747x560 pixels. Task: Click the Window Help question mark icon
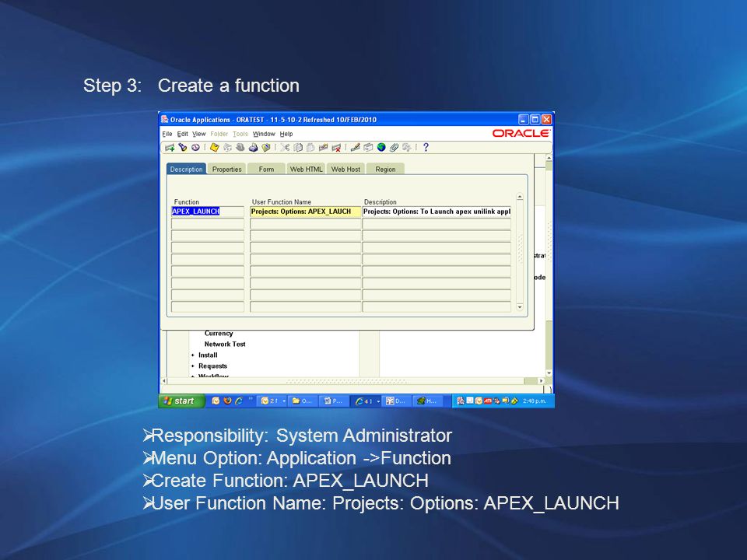pyautogui.click(x=426, y=148)
